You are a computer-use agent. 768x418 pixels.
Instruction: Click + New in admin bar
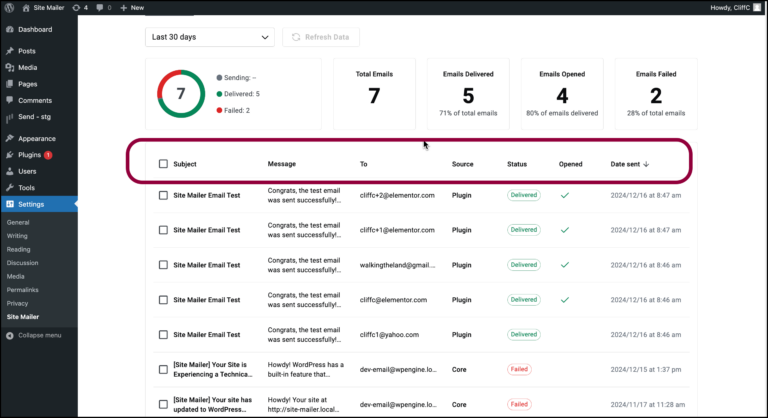pyautogui.click(x=131, y=7)
